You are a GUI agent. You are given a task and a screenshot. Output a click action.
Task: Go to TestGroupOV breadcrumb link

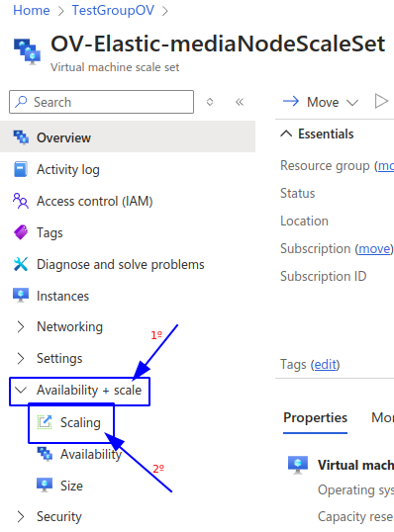pos(113,10)
